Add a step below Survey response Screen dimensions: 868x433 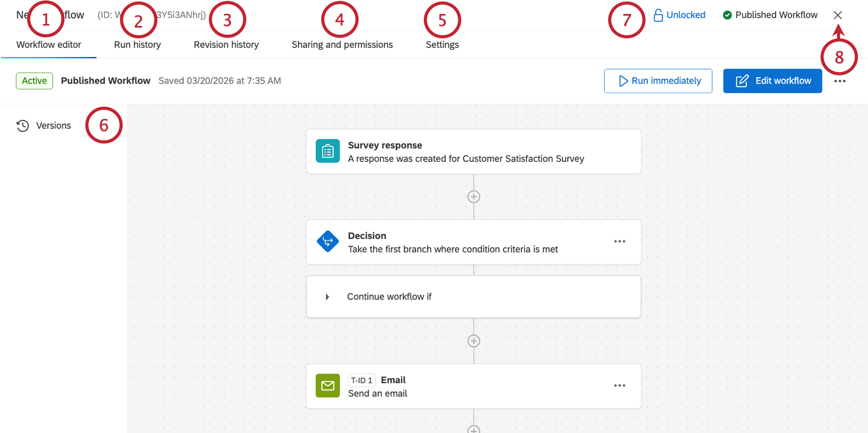pyautogui.click(x=474, y=197)
